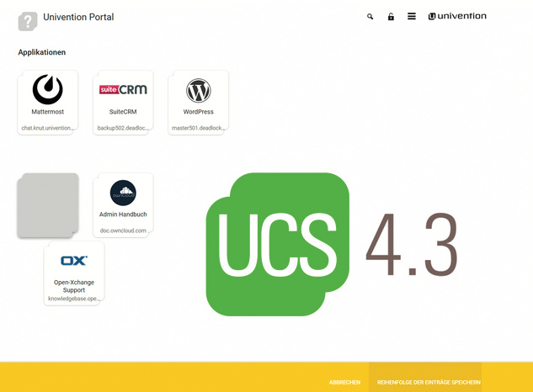Launch WordPress via its logo icon
This screenshot has height=392, width=533.
click(x=199, y=90)
